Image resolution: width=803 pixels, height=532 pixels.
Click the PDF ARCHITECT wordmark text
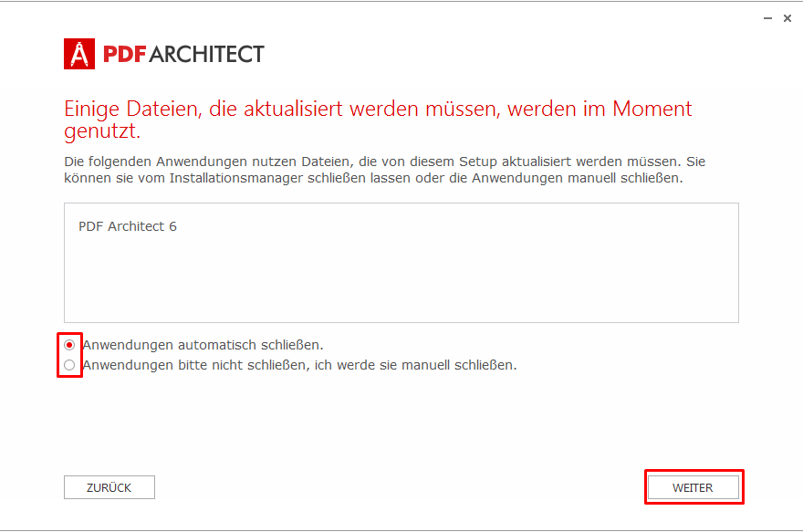(x=183, y=54)
